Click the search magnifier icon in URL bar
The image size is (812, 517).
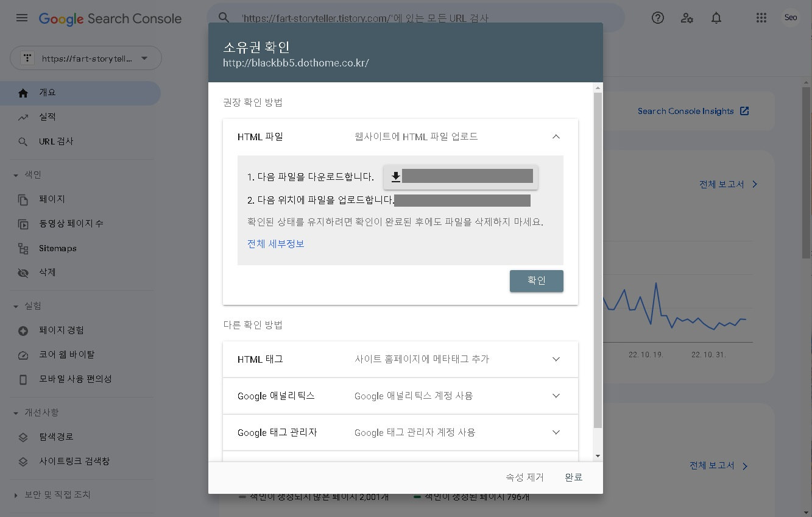click(224, 18)
